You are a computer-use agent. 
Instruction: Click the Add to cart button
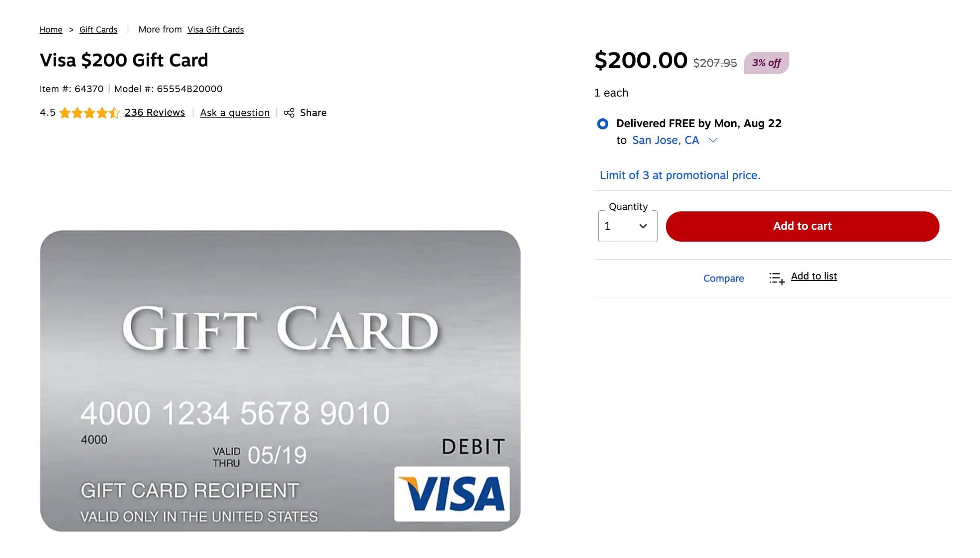[802, 226]
